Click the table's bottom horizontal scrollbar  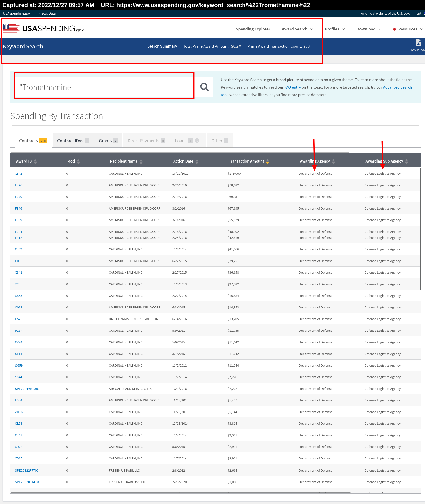181,492
